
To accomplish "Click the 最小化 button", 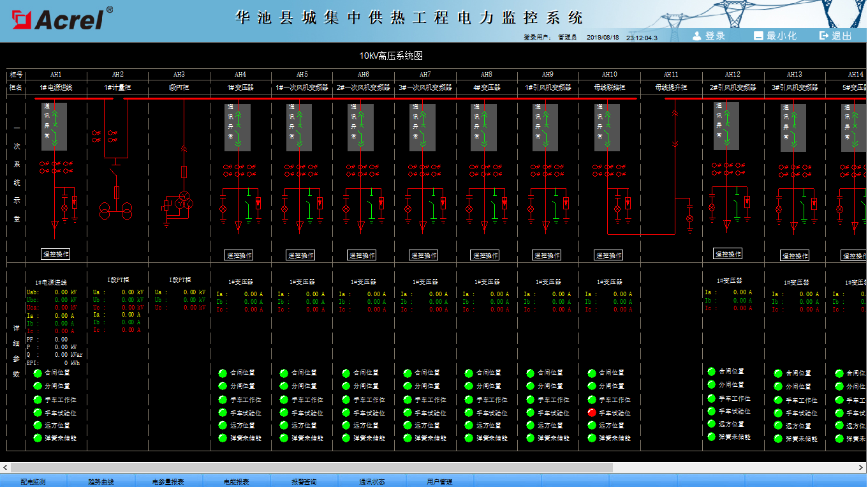I will [x=775, y=36].
